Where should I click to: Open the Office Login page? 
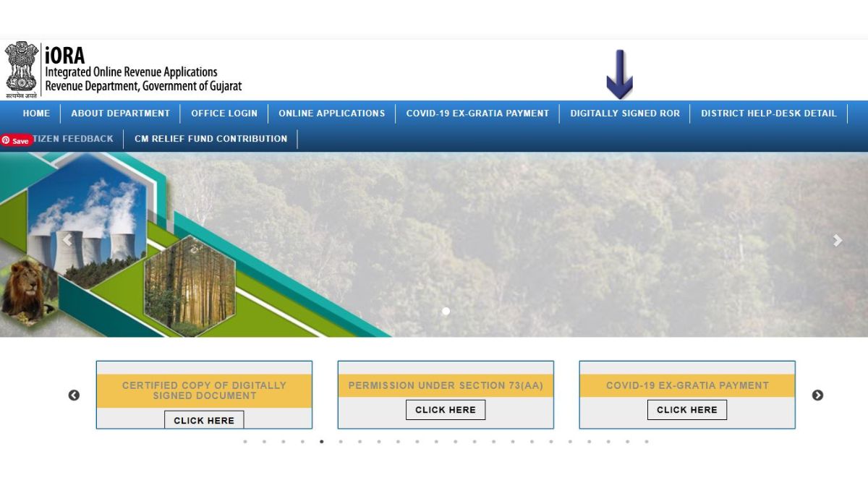coord(224,114)
